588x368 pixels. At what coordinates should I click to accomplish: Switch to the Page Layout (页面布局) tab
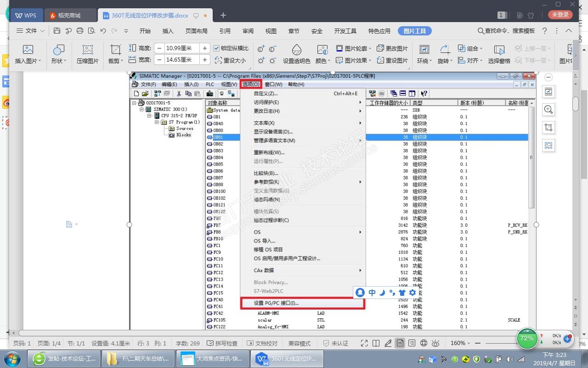click(x=196, y=31)
